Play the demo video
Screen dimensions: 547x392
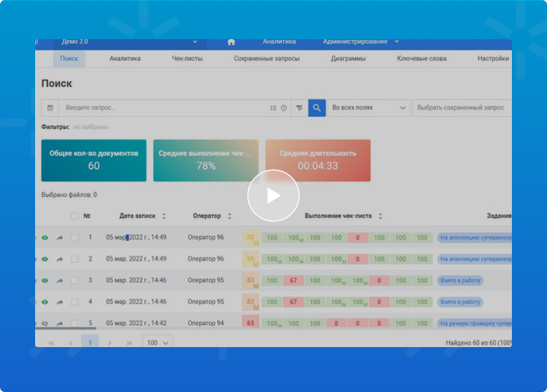click(x=273, y=195)
